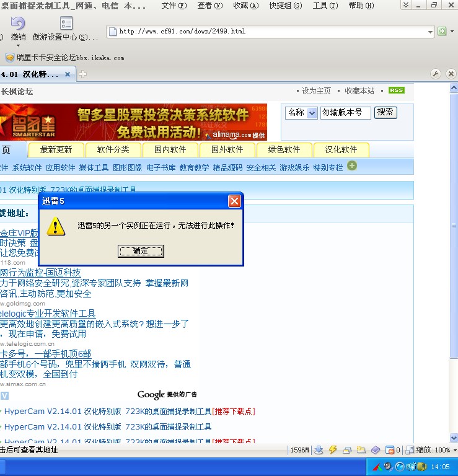This screenshot has width=458, height=476.
Task: Switch to the 汉化软件 tab
Action: pos(341,149)
